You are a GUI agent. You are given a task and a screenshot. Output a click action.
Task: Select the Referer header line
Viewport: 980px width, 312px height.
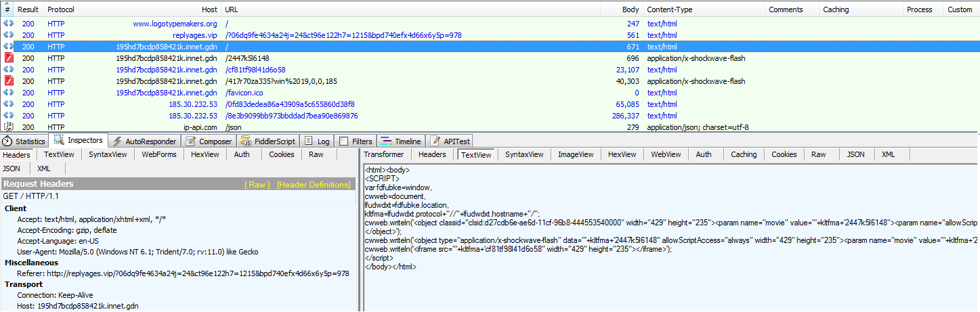(183, 273)
